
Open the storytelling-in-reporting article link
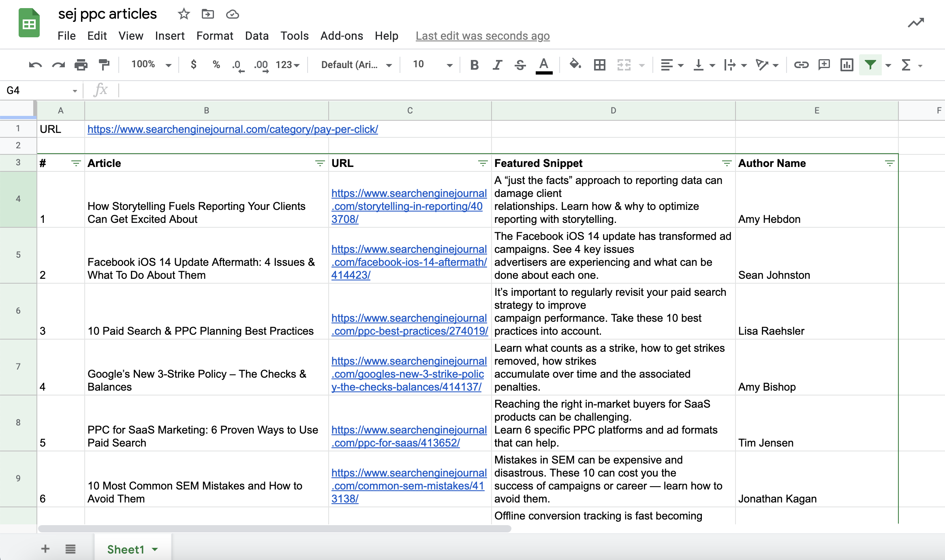[409, 206]
